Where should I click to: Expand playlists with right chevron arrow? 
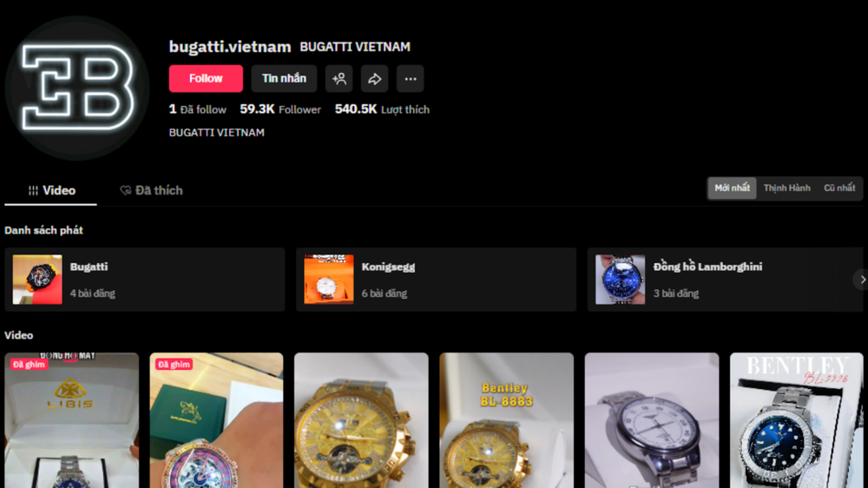coord(862,280)
